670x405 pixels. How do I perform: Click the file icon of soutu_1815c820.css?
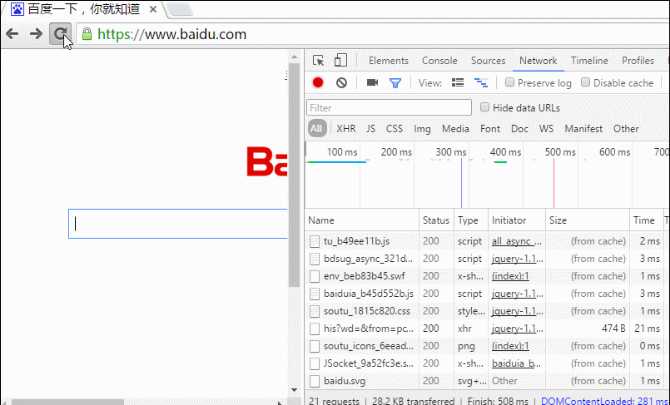point(314,311)
